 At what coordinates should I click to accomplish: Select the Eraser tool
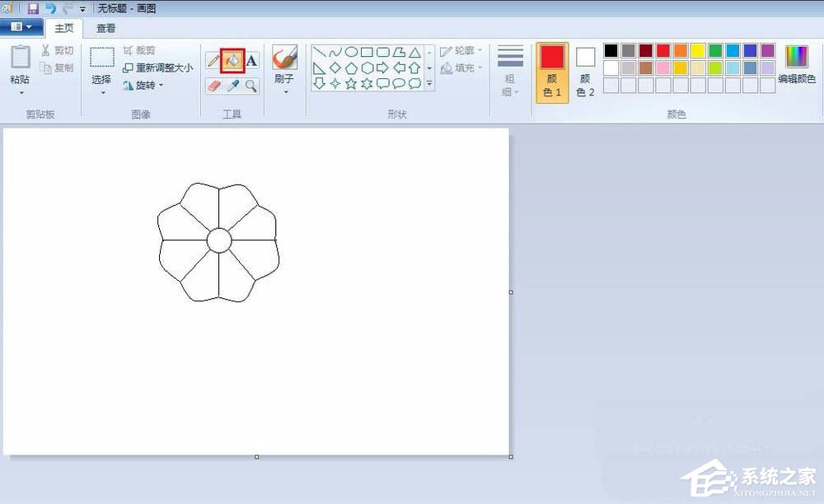coord(213,85)
